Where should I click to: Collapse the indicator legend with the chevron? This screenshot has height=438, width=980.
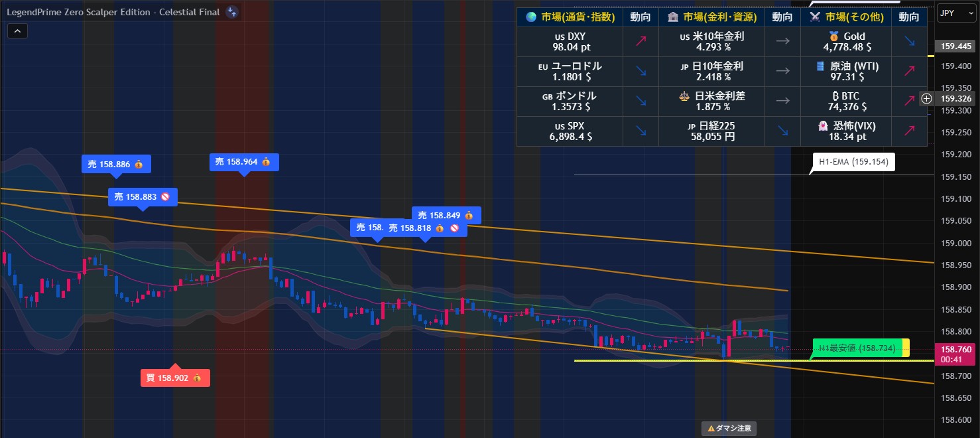[17, 31]
